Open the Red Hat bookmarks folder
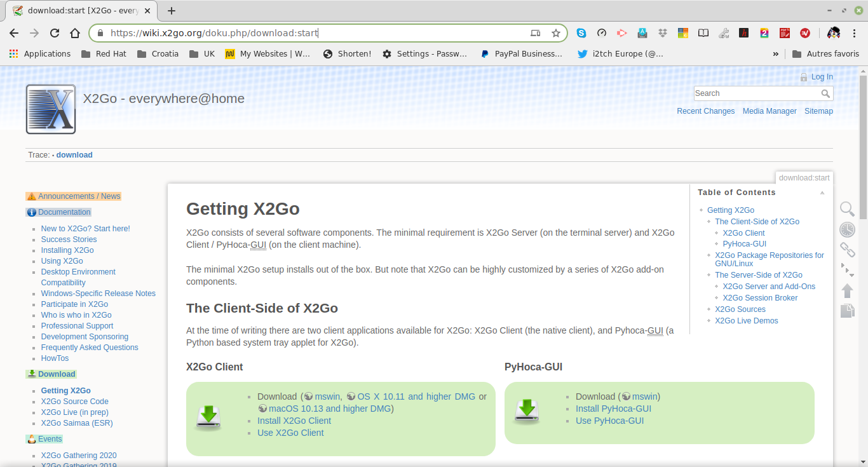This screenshot has width=868, height=467. point(104,54)
